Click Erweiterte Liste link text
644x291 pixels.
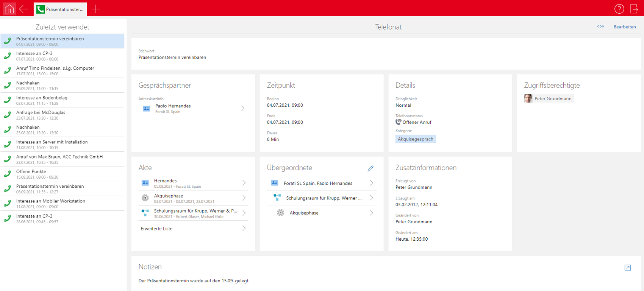156,229
